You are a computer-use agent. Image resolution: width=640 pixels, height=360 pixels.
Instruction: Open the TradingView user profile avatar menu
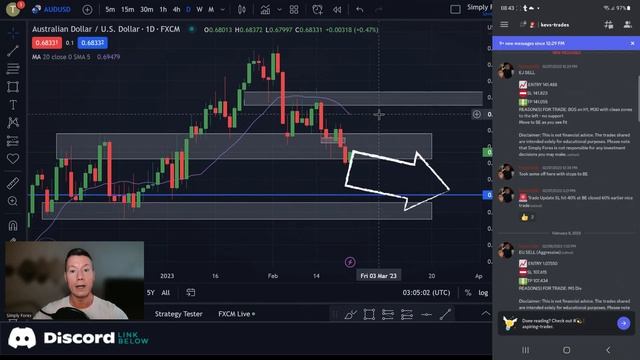pos(13,9)
